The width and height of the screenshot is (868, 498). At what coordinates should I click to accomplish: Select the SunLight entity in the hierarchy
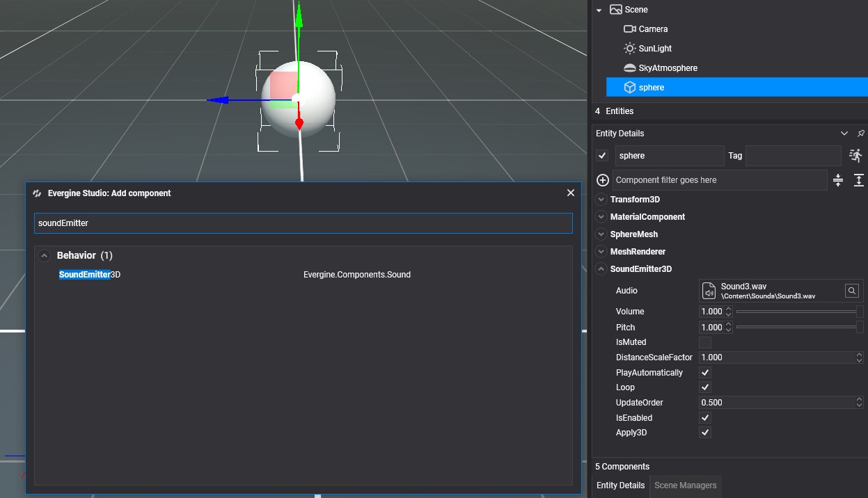click(654, 49)
